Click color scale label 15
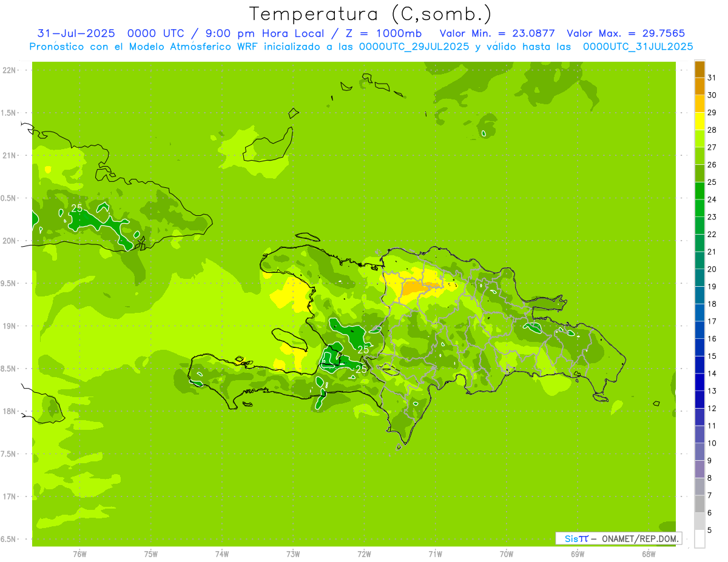The height and width of the screenshot is (562, 728). pyautogui.click(x=712, y=356)
